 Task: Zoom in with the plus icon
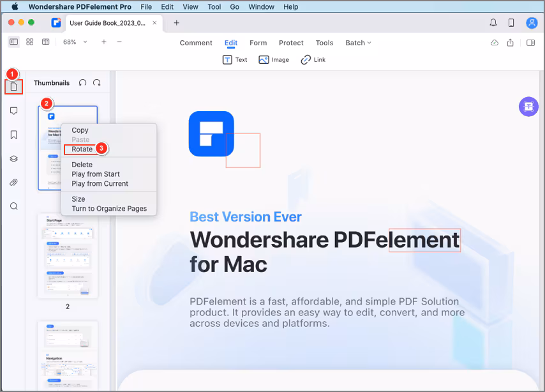coord(103,41)
